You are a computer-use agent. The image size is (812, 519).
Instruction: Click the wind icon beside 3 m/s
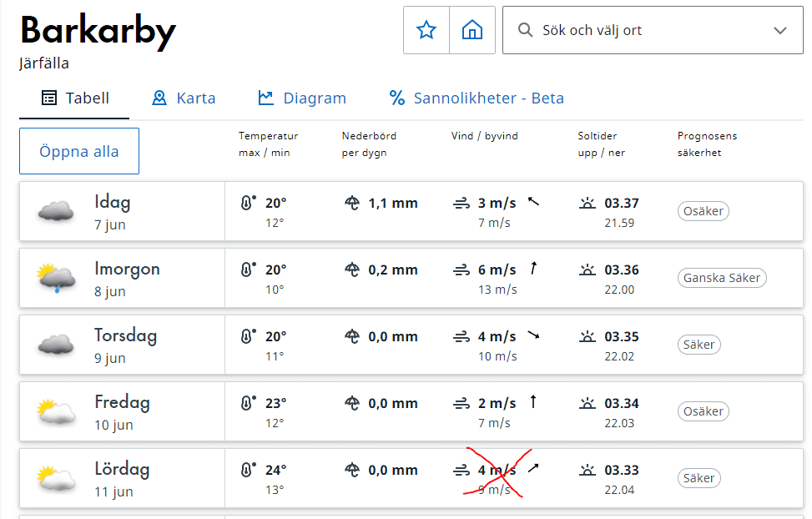coord(461,204)
